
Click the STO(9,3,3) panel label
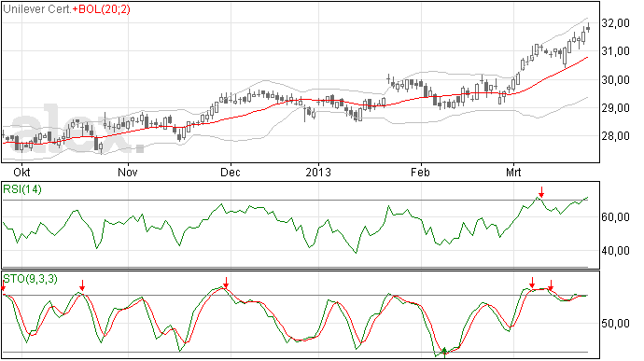coord(30,279)
